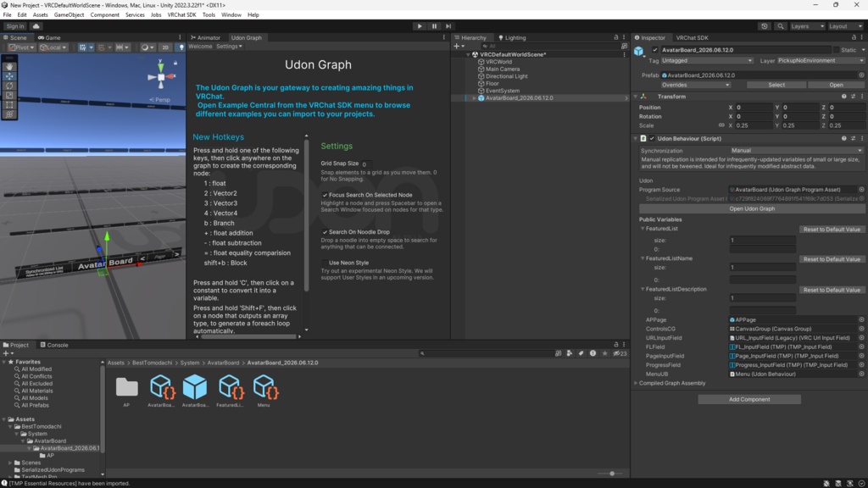Toggle hidden packages count icon showing 23
The image size is (868, 488).
click(620, 353)
